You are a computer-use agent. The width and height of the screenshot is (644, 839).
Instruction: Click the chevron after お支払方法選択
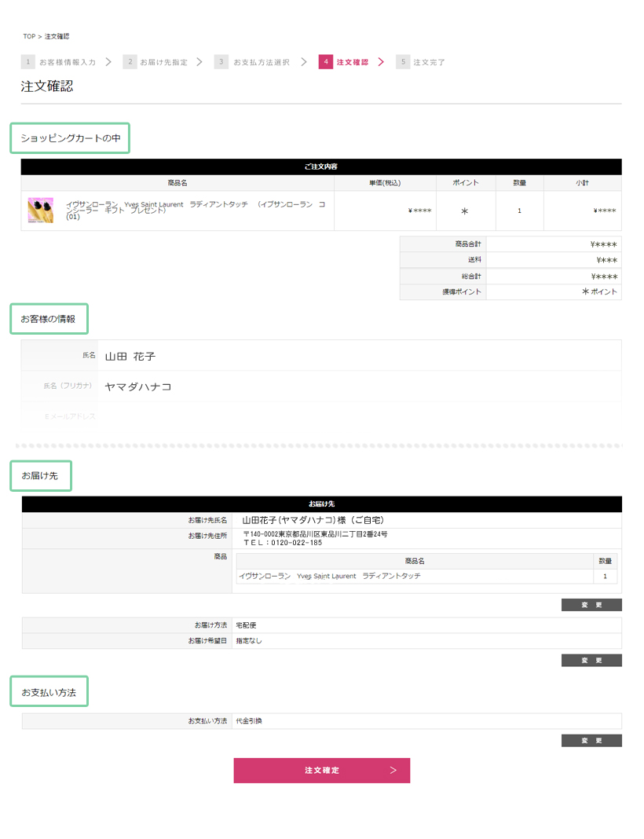coord(304,62)
